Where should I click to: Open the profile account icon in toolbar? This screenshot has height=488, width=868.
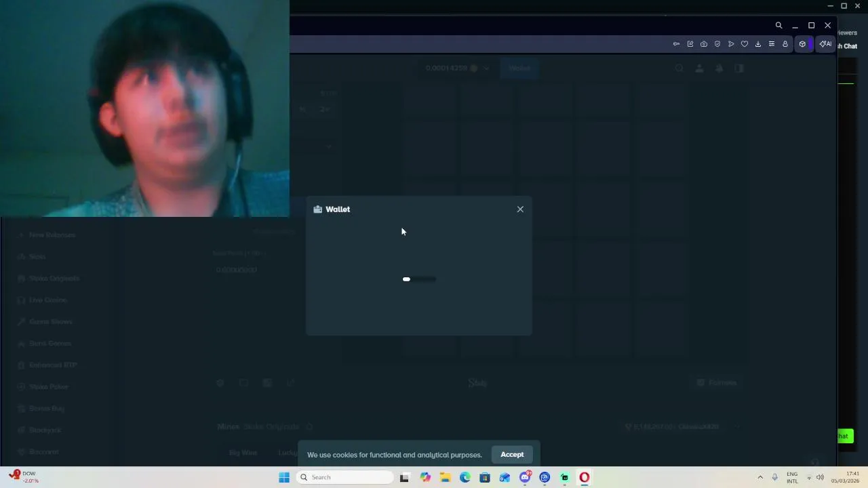785,44
